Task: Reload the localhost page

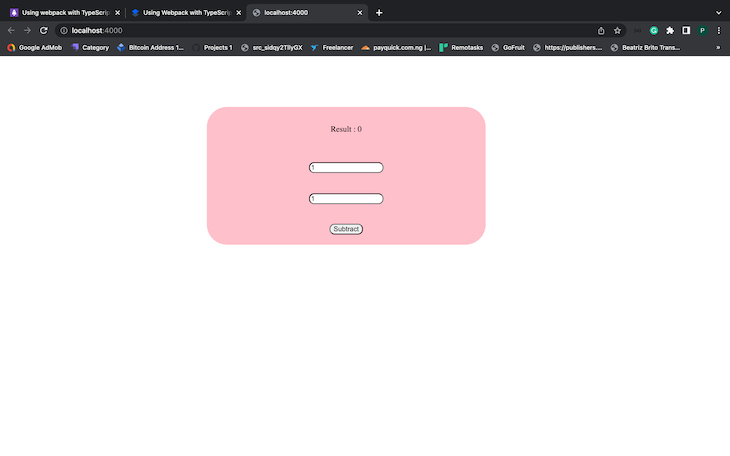Action: 43,30
